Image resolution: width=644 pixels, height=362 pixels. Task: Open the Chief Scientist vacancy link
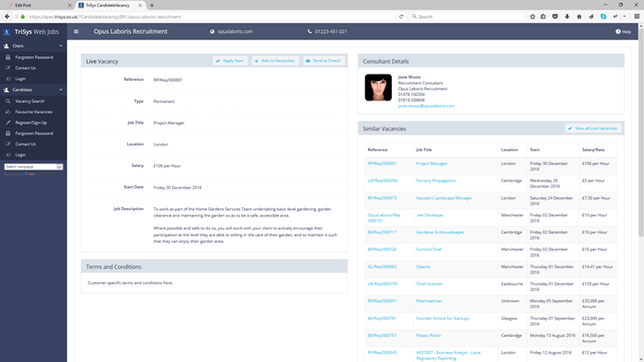pyautogui.click(x=430, y=284)
